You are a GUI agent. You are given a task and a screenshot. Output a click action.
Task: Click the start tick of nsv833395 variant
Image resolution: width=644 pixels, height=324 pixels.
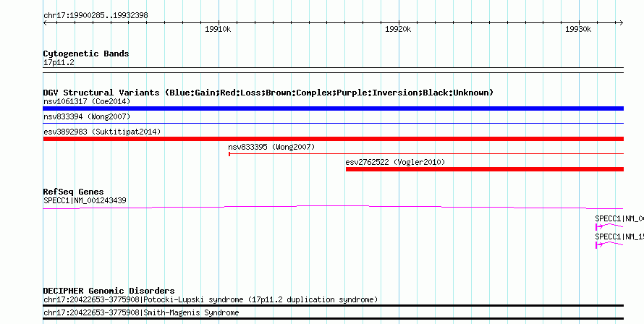pos(229,153)
